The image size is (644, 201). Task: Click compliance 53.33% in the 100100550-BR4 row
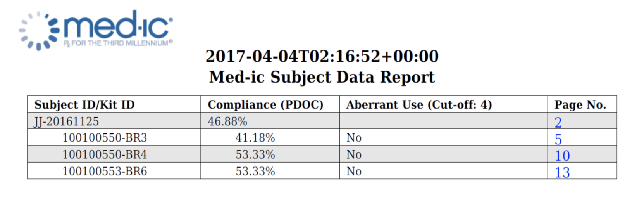click(x=255, y=154)
